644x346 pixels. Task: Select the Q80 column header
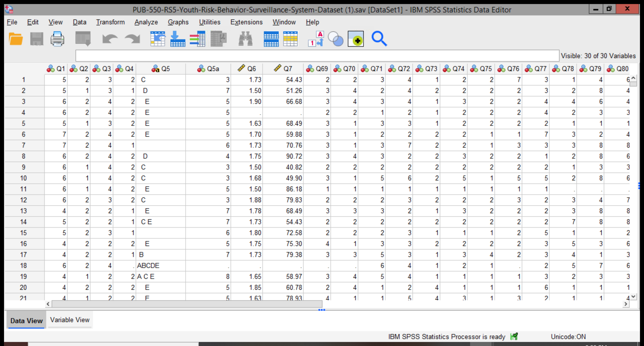pos(617,69)
